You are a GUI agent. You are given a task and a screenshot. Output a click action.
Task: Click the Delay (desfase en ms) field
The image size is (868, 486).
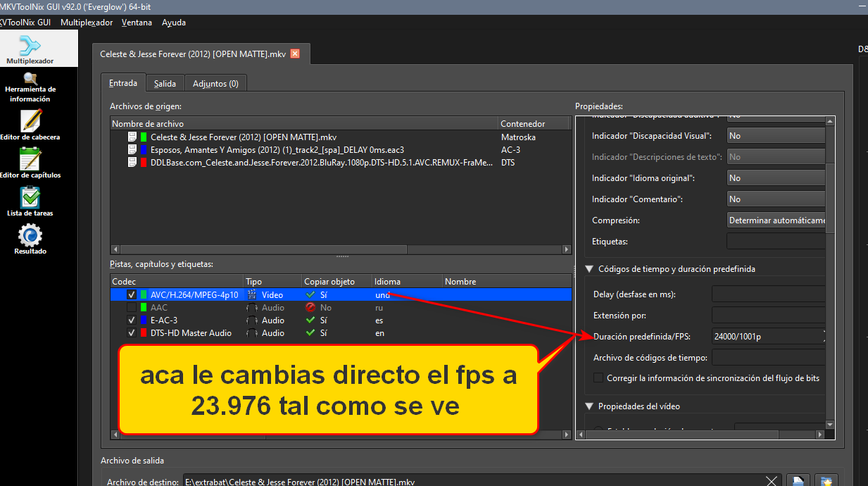[768, 294]
